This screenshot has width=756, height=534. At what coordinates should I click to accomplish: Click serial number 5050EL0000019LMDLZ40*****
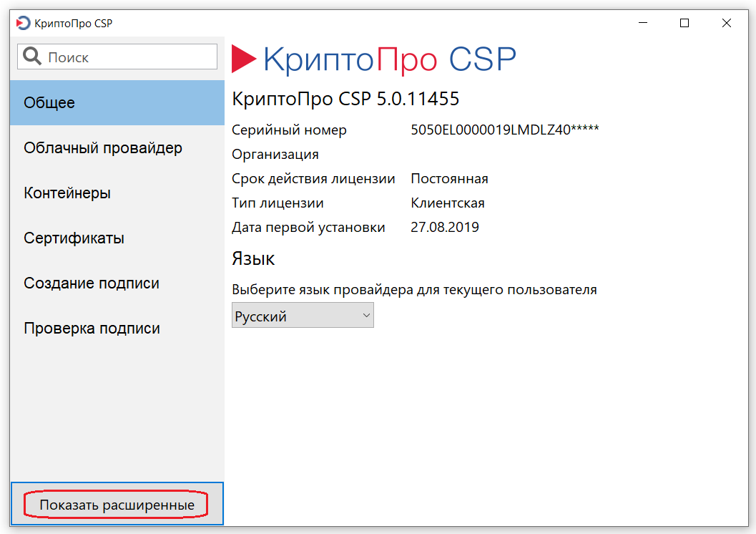point(504,130)
